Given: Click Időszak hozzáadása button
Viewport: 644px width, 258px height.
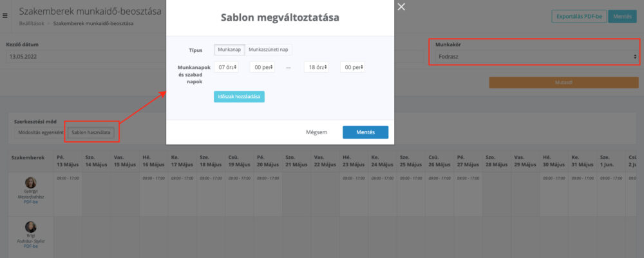Looking at the screenshot, I should (239, 97).
